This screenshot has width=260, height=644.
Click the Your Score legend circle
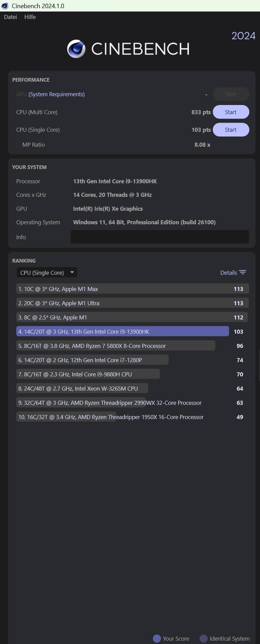pyautogui.click(x=157, y=638)
